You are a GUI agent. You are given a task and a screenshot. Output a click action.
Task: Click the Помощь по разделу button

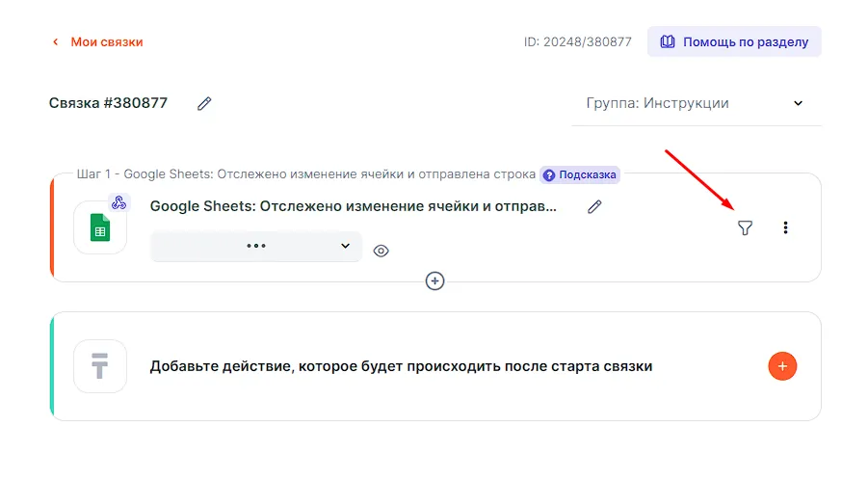point(734,42)
